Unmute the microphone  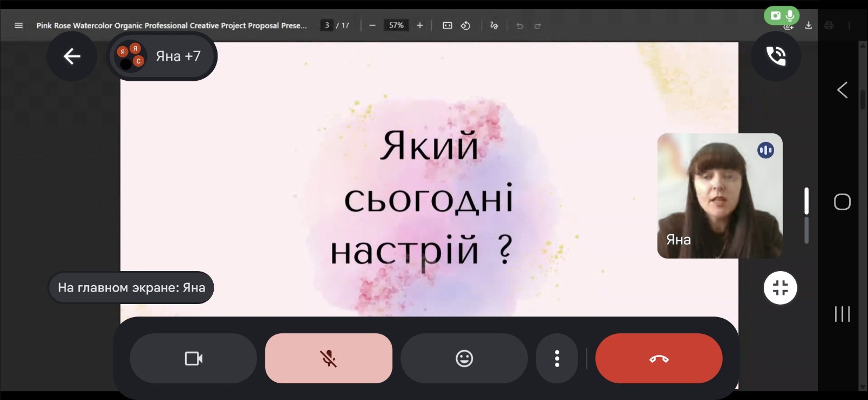pos(328,358)
